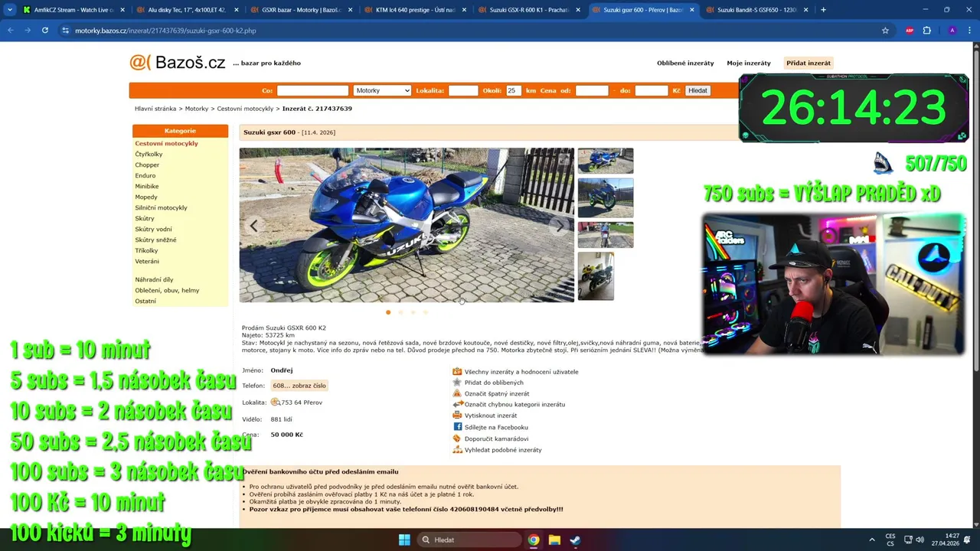Click the star icon beside Přidat do oblíbených
980x551 pixels.
coord(457,383)
